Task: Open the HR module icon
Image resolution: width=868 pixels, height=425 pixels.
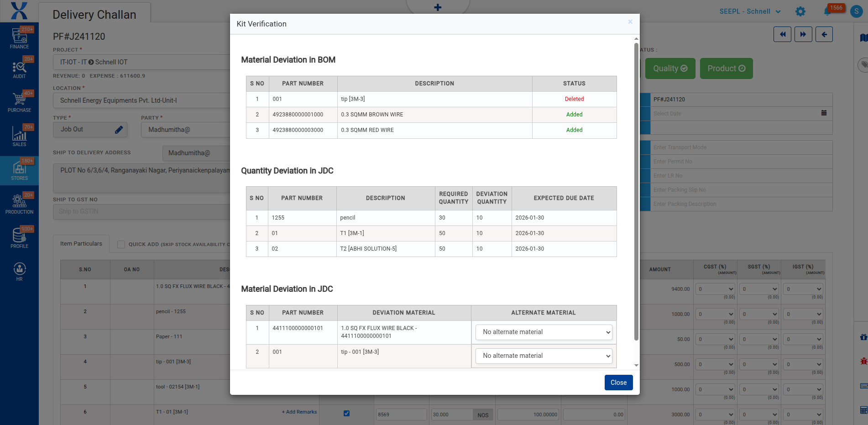Action: click(19, 271)
